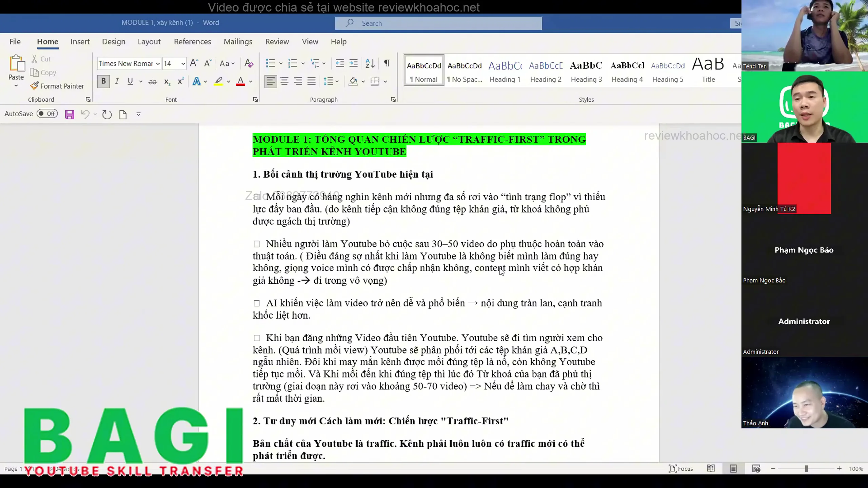Center align the paragraph
Screen dimensions: 868x488
tap(284, 81)
